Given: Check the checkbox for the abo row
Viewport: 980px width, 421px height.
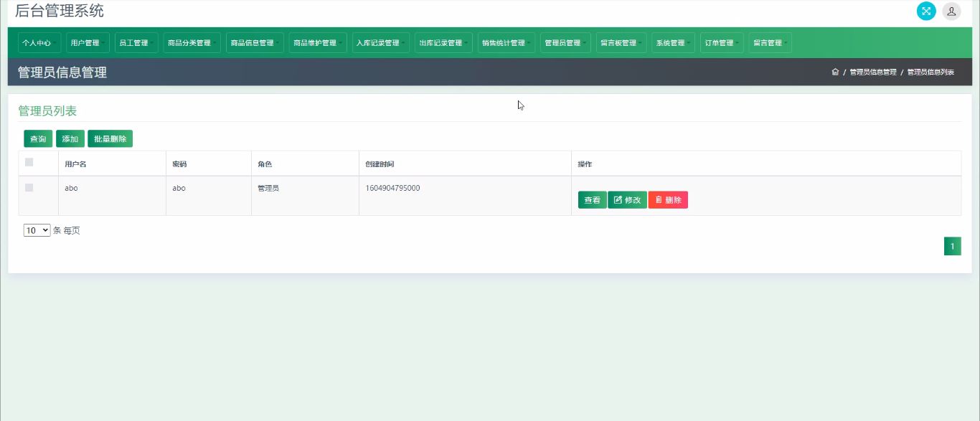Looking at the screenshot, I should (x=29, y=188).
